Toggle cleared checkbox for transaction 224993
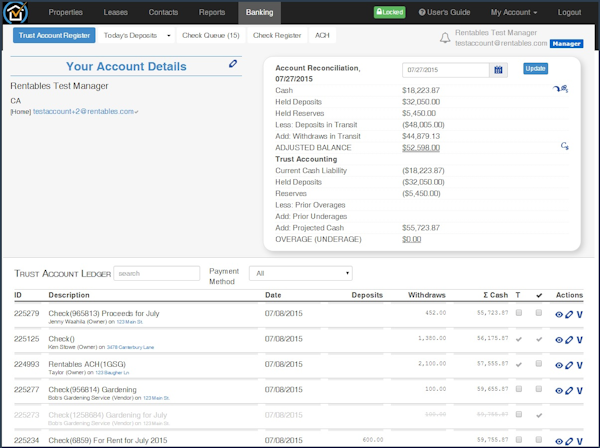 (x=539, y=363)
